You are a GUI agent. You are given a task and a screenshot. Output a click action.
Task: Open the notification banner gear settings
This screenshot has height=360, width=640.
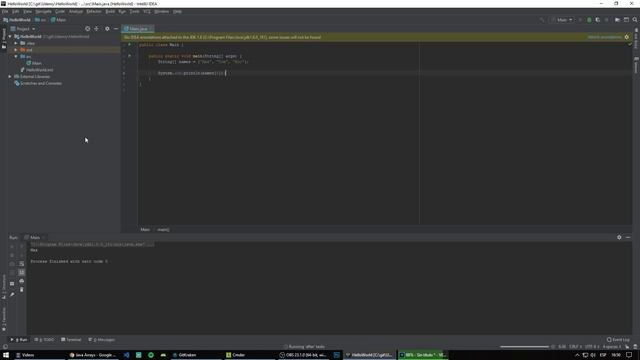tap(627, 37)
